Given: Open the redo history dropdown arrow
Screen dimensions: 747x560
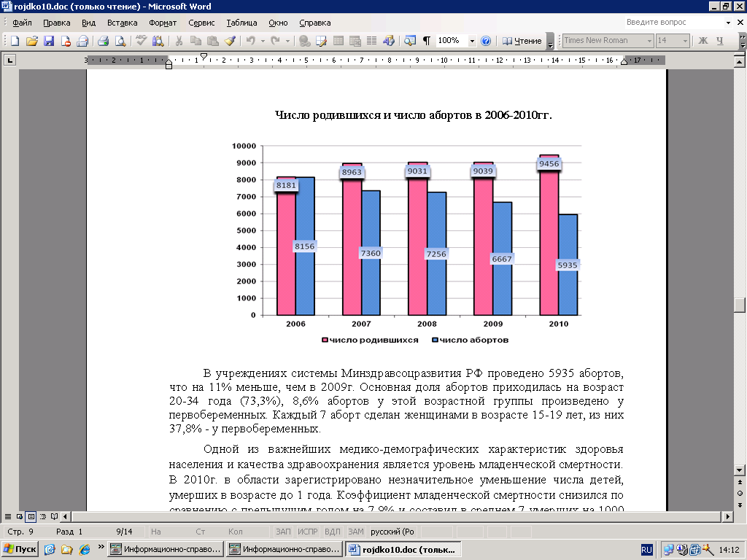Looking at the screenshot, I should click(x=287, y=41).
